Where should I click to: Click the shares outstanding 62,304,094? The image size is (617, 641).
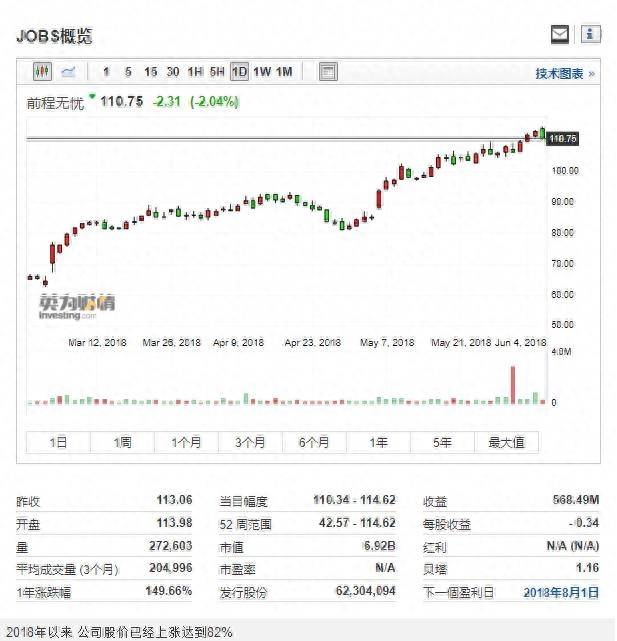click(366, 591)
